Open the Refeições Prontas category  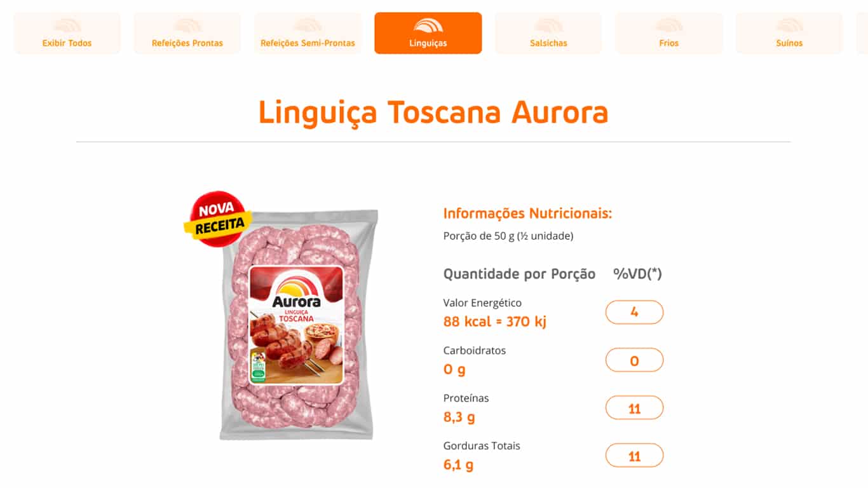point(187,33)
